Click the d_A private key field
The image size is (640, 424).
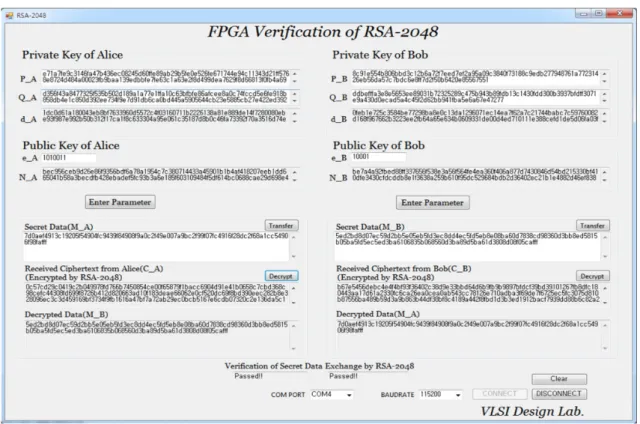[170, 116]
